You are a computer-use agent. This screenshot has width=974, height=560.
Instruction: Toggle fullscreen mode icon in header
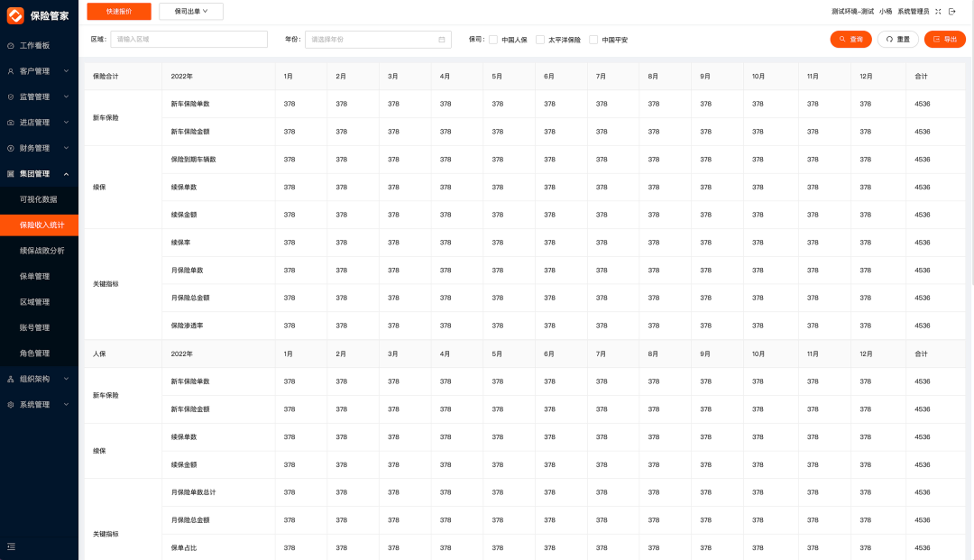pyautogui.click(x=938, y=12)
